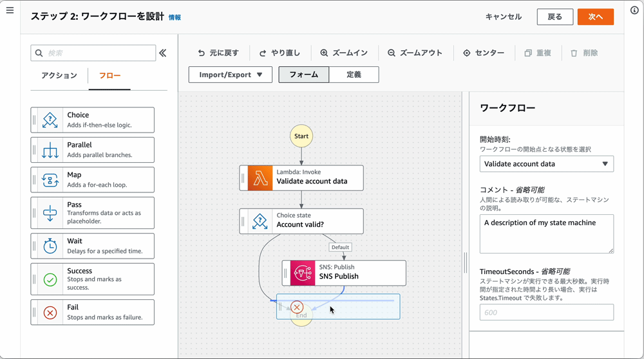Open the Import/Export dropdown
Screen dimensions: 644x359
coord(231,75)
